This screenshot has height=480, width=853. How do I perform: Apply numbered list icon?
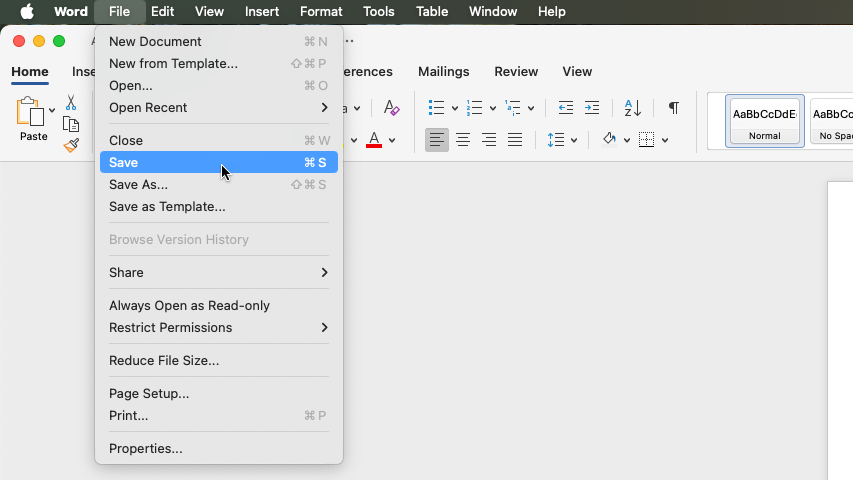click(474, 108)
